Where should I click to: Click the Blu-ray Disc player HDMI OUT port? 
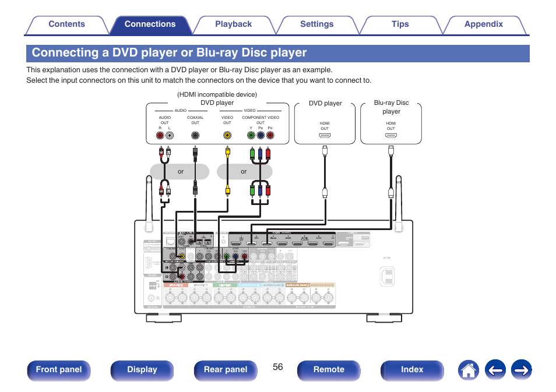(x=391, y=135)
